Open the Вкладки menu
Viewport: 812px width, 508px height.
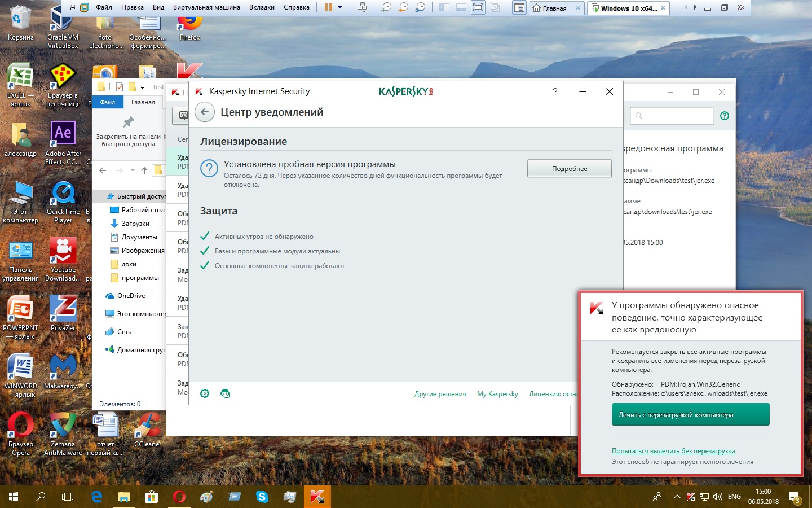(x=262, y=7)
